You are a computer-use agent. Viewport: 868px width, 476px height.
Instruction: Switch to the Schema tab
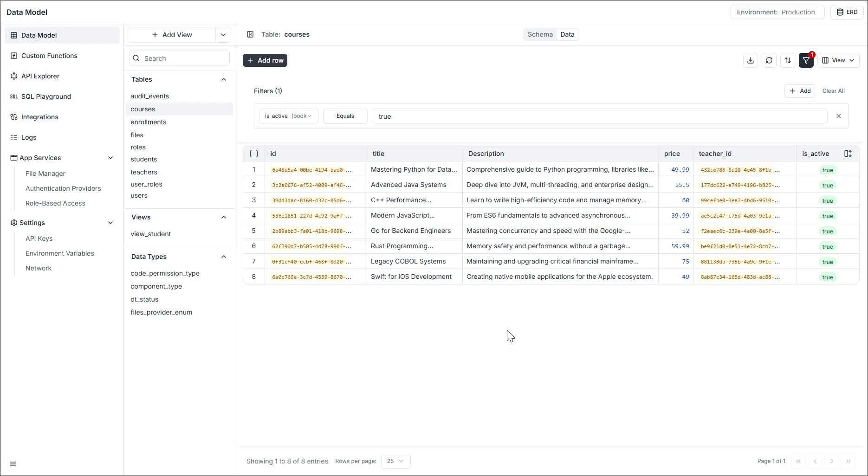540,34
